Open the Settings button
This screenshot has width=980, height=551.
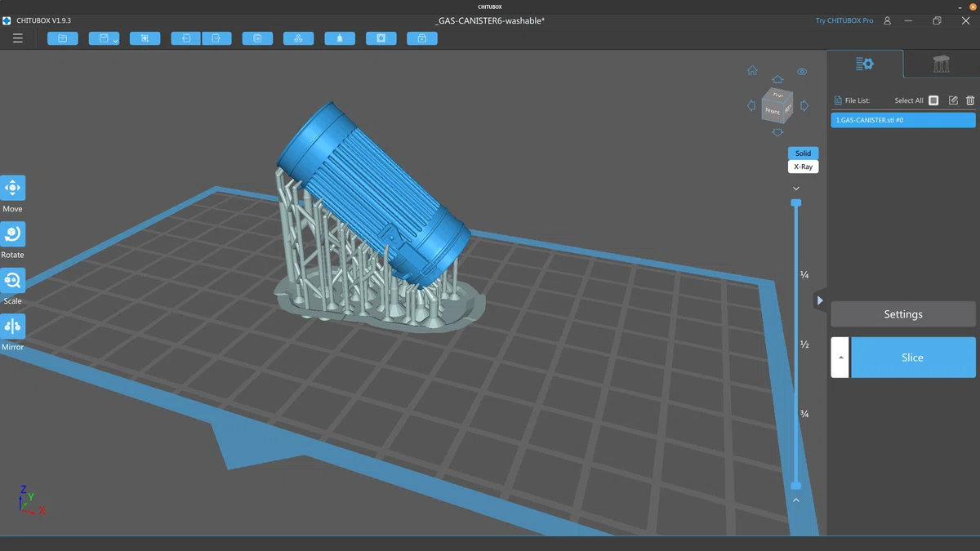pyautogui.click(x=903, y=314)
